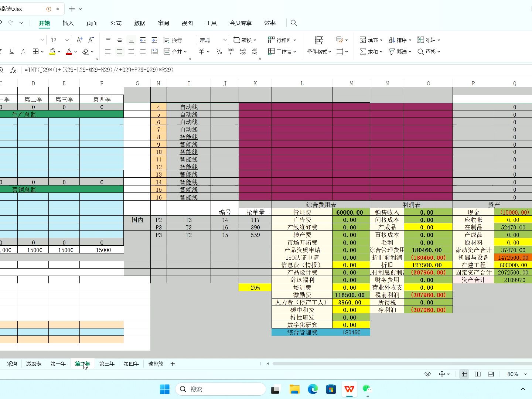Click the eraser clear format icon
The height and width of the screenshot is (399, 532).
[x=86, y=52]
